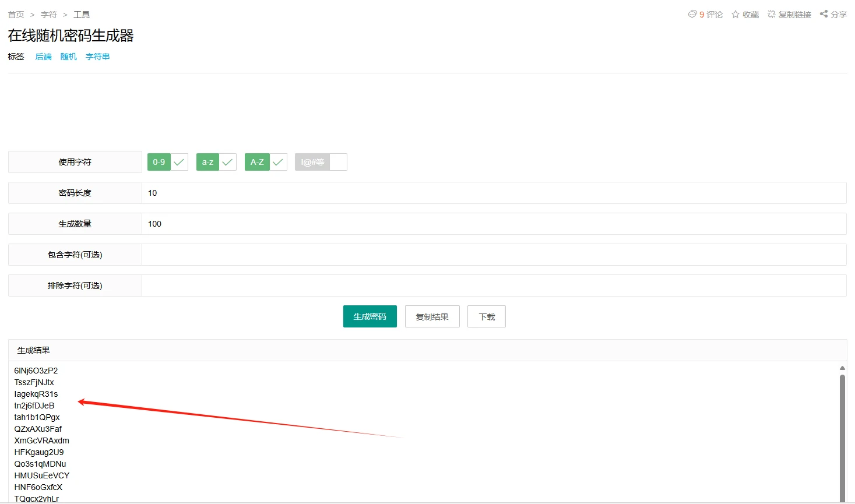Enable the !@#等 special characters option

pyautogui.click(x=321, y=162)
